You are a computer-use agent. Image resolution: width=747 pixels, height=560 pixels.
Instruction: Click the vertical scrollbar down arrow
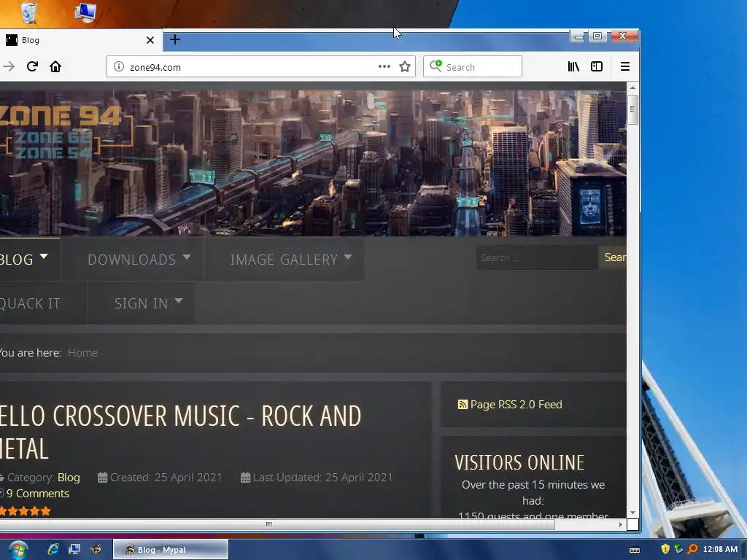pos(632,513)
